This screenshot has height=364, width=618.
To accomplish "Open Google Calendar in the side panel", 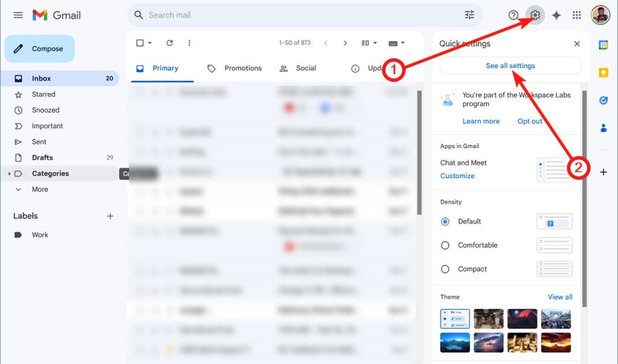I will coord(604,45).
